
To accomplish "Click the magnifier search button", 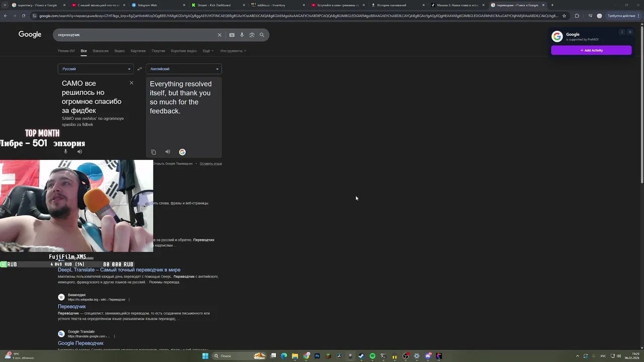I will 262,35.
